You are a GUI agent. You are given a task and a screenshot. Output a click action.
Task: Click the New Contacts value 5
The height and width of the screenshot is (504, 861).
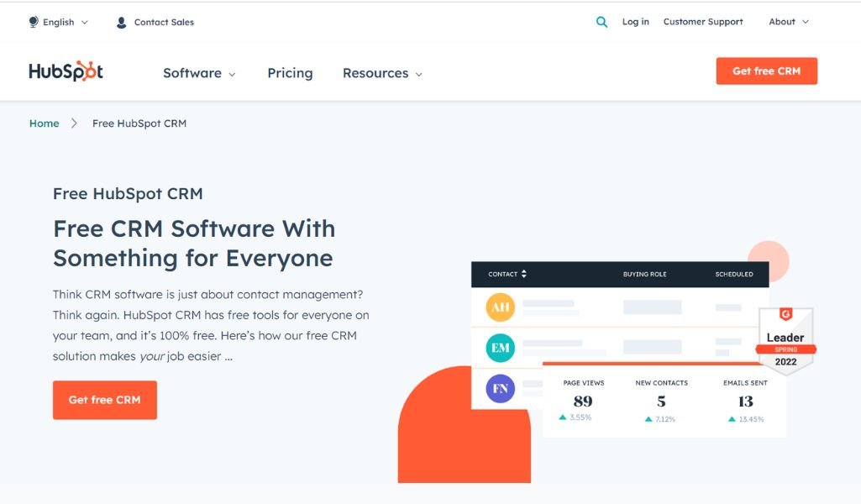(662, 402)
